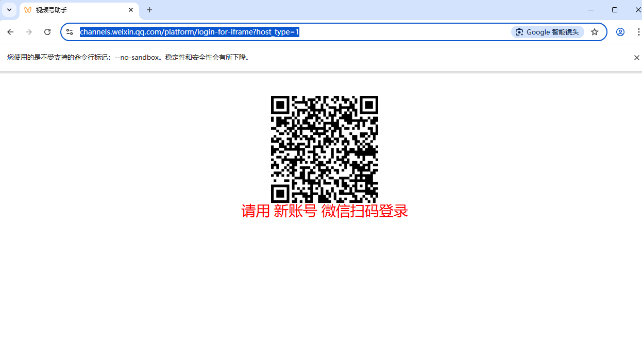Click the WeChat login QR code

[325, 149]
